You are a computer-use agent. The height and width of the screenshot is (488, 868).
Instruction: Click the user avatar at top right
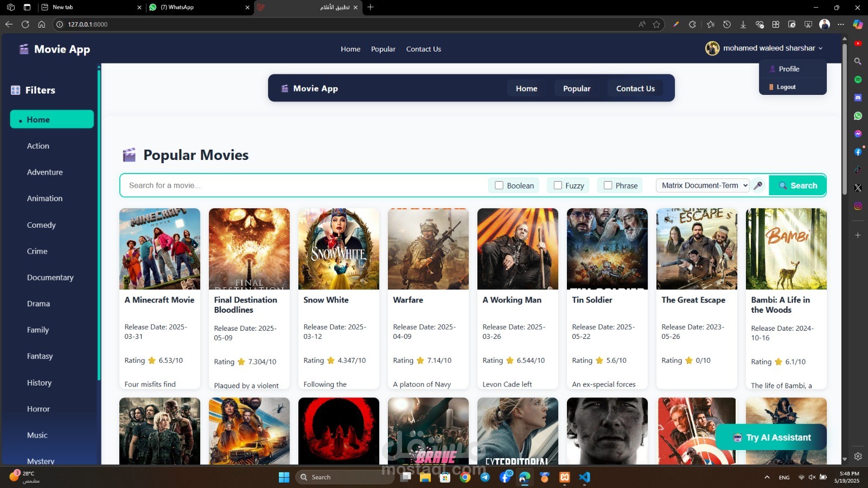point(712,48)
